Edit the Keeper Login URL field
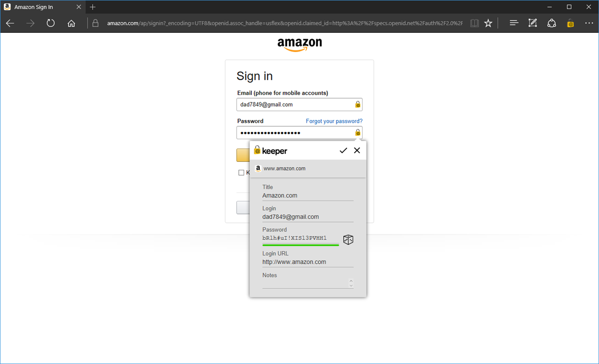This screenshot has width=599, height=364. tap(308, 262)
